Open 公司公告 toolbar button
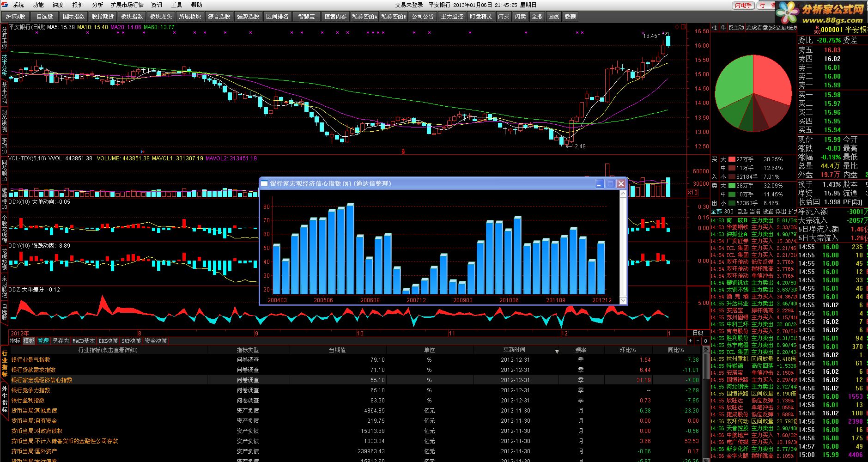Viewport: 868px width, 462px height. click(423, 17)
